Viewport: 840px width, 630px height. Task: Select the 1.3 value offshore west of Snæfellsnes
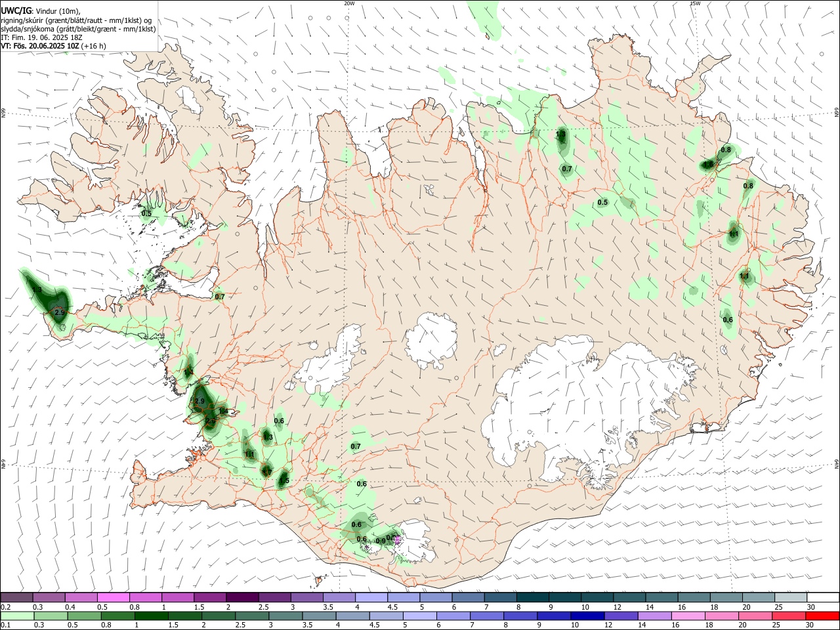point(37,290)
